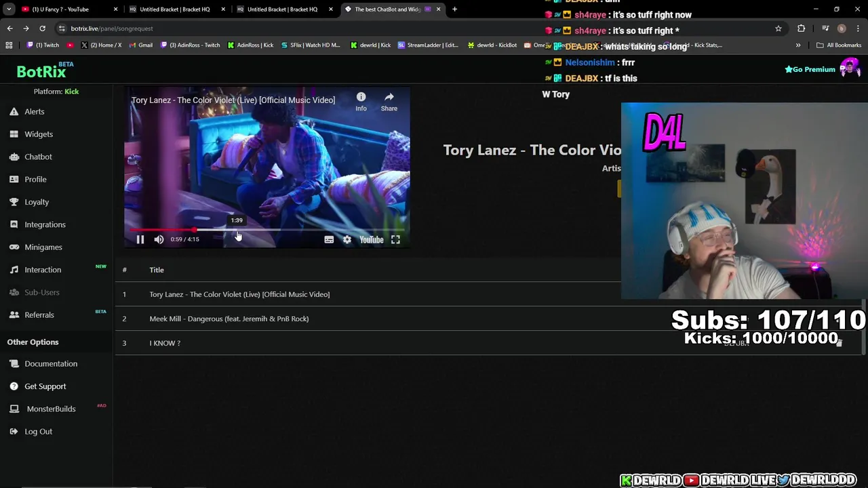The width and height of the screenshot is (868, 488).
Task: Open the apps grid in bookmarks bar
Action: [x=9, y=45]
